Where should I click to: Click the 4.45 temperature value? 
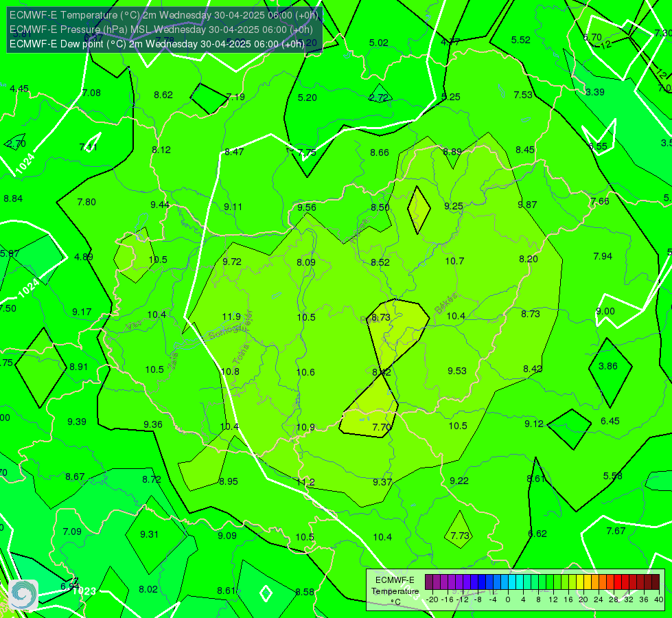[x=19, y=89]
